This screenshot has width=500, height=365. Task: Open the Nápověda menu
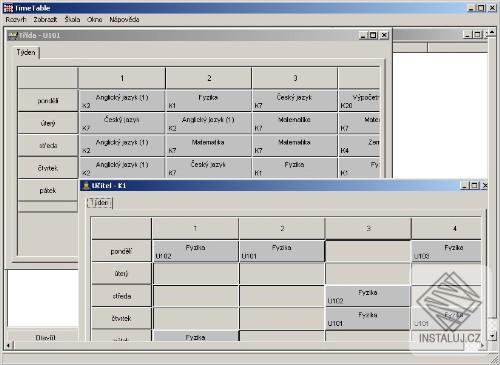(124, 20)
